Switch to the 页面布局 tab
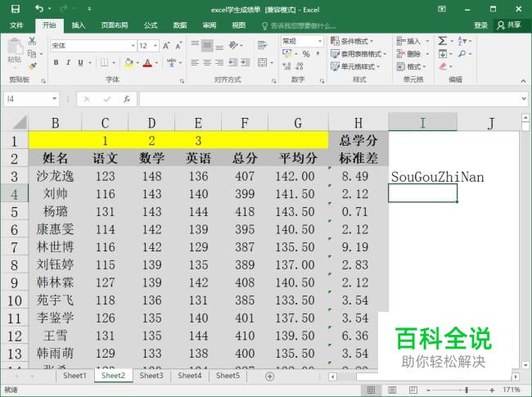 115,25
